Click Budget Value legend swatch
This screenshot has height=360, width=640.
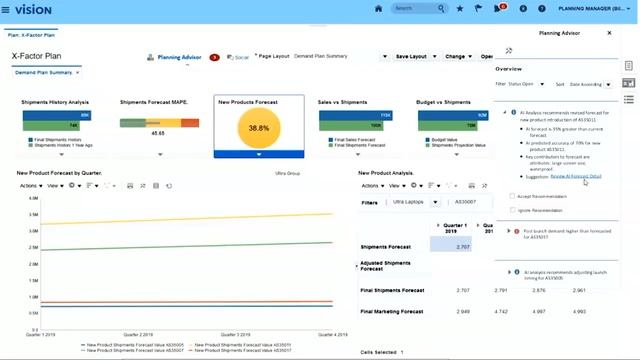coord(427,140)
